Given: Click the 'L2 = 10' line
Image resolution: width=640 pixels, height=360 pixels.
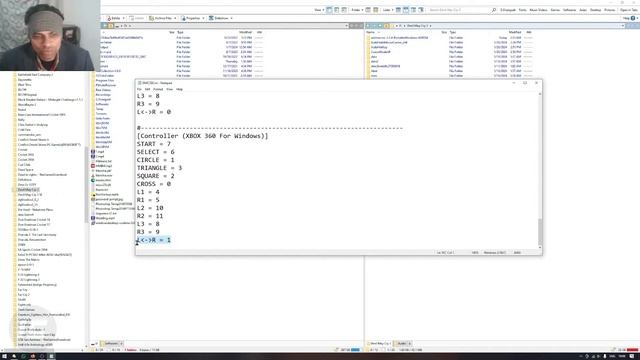Looking at the screenshot, I should (150, 208).
